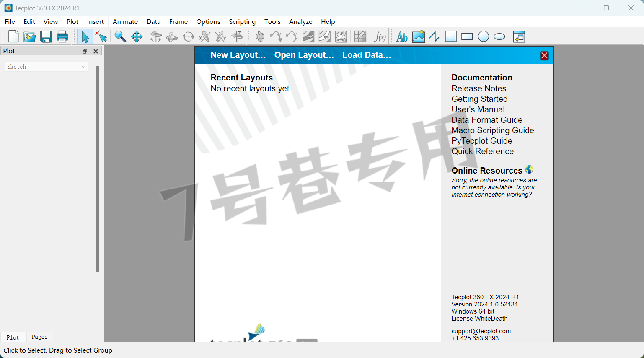Select the Insert Polyline tool
Image resolution: width=644 pixels, height=358 pixels.
coord(435,37)
